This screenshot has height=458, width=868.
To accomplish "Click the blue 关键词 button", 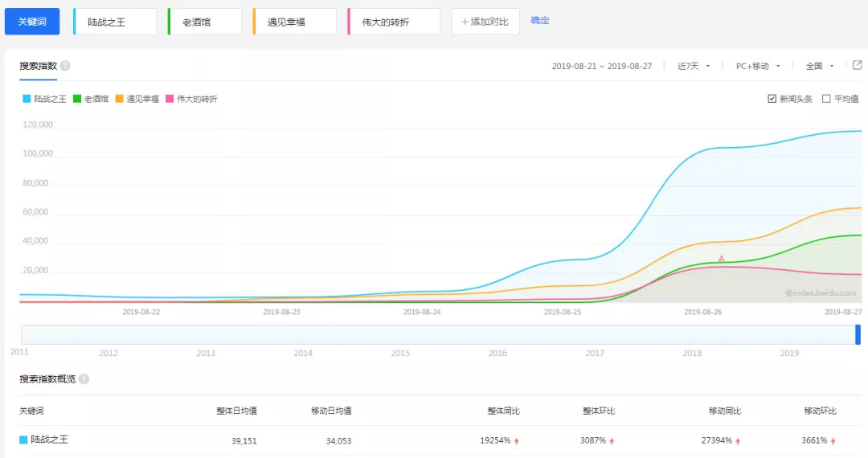I will coord(32,22).
